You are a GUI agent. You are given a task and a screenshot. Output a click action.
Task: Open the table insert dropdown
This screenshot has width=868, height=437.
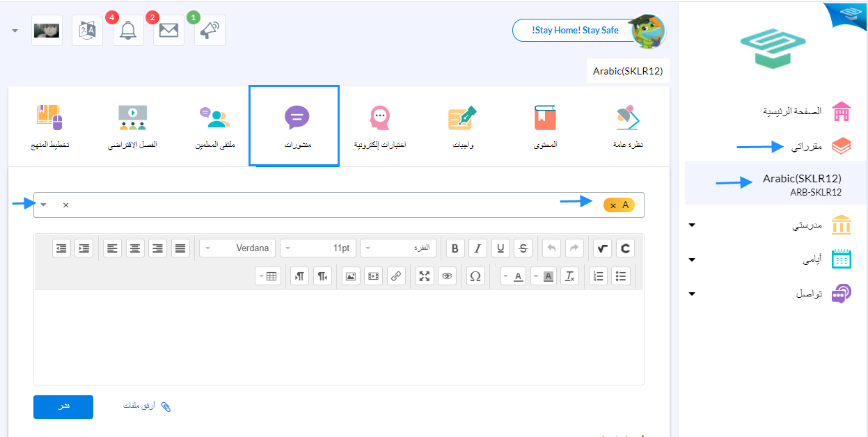pos(268,276)
